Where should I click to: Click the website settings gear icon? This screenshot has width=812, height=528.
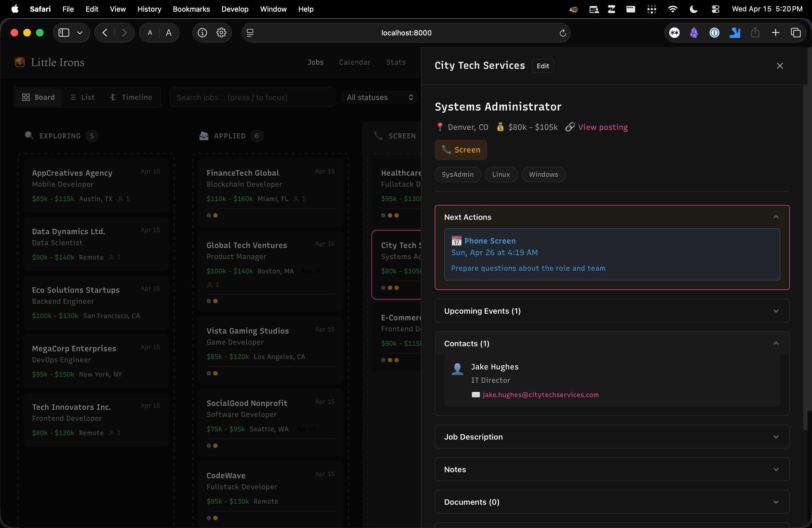tap(221, 33)
